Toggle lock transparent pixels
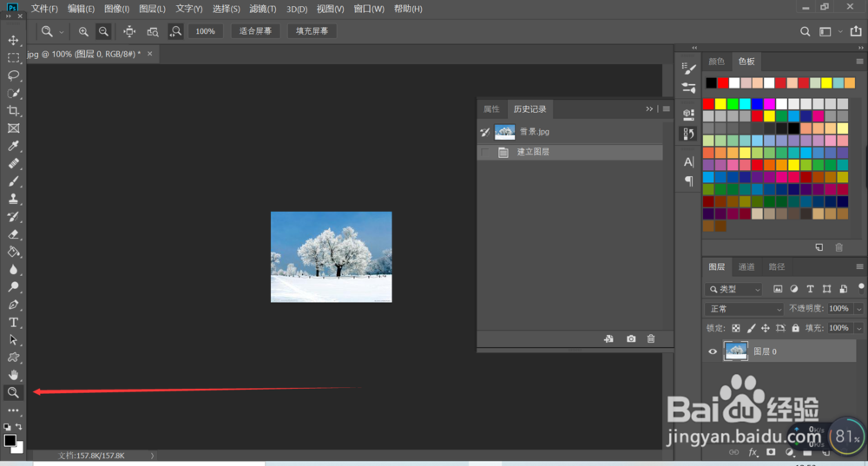868x466 pixels. tap(736, 328)
